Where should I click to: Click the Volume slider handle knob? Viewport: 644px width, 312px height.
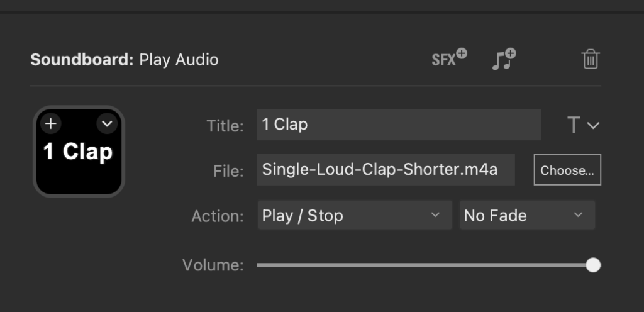(593, 265)
